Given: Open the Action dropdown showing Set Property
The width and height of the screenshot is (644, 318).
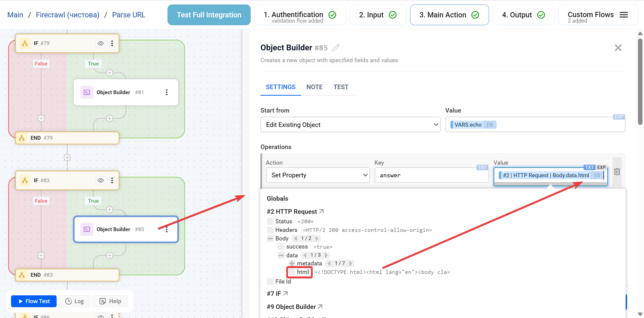Looking at the screenshot, I should pyautogui.click(x=317, y=175).
